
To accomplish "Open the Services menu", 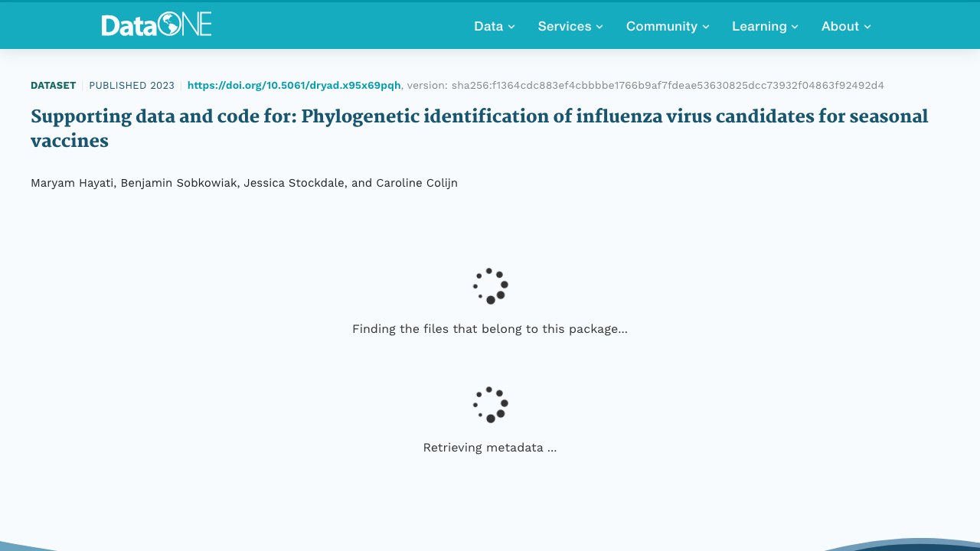I will [570, 26].
